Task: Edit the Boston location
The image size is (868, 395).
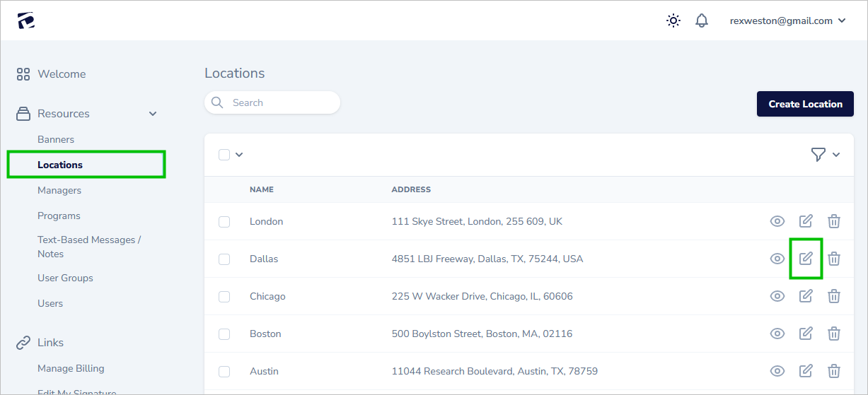Action: click(x=806, y=334)
